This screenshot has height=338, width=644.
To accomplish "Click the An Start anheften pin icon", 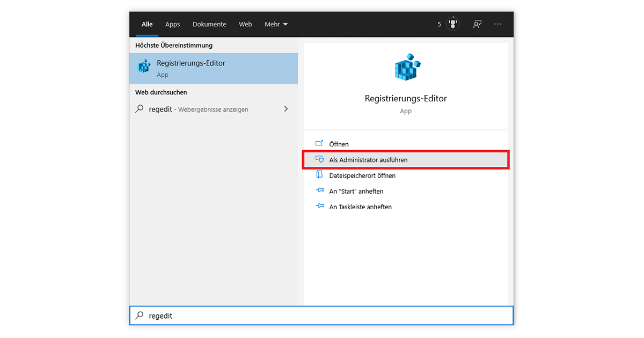I will click(x=319, y=191).
